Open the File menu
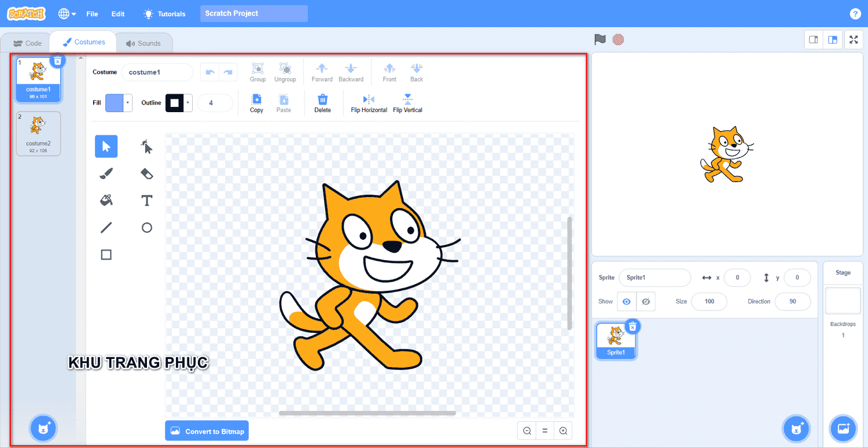868x448 pixels. (92, 14)
